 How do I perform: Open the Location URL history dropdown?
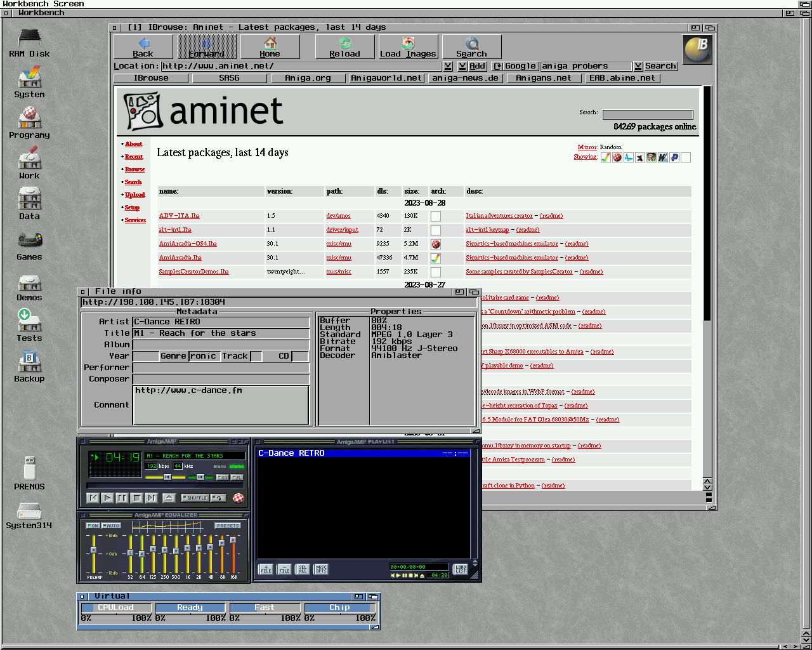click(x=448, y=66)
